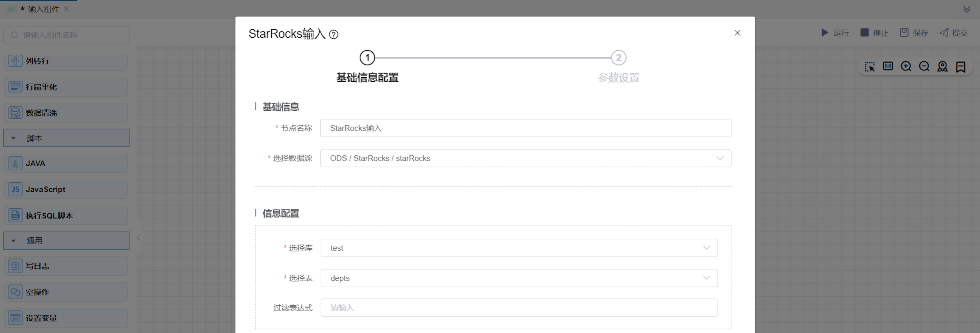980x333 pixels.
Task: Click the 信息配置 section heading
Action: pyautogui.click(x=281, y=213)
